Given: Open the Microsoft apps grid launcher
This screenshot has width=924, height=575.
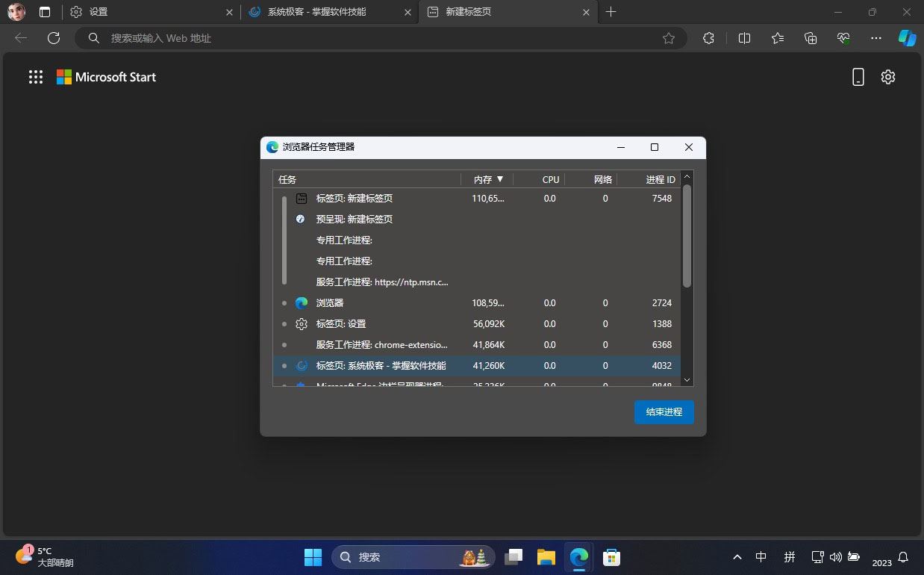Looking at the screenshot, I should pos(36,77).
